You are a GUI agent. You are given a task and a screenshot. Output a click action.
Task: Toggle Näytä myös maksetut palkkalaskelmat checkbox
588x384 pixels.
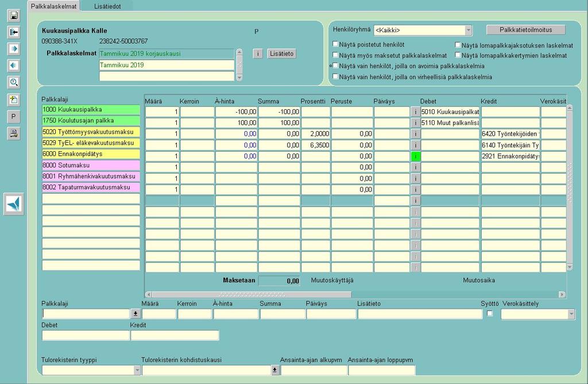pos(335,55)
